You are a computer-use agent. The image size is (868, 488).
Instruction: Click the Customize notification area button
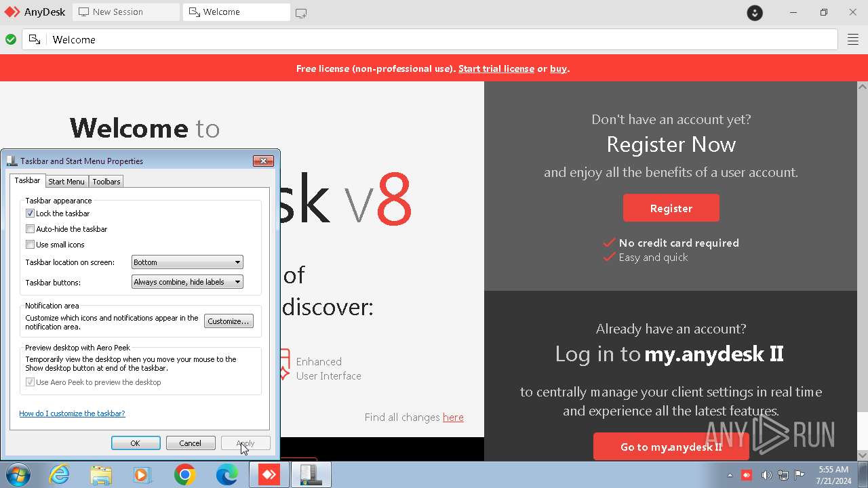click(x=229, y=321)
